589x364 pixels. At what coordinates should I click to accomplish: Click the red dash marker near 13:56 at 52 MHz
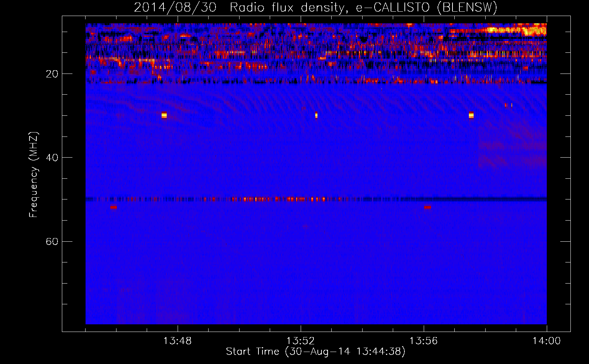click(427, 207)
